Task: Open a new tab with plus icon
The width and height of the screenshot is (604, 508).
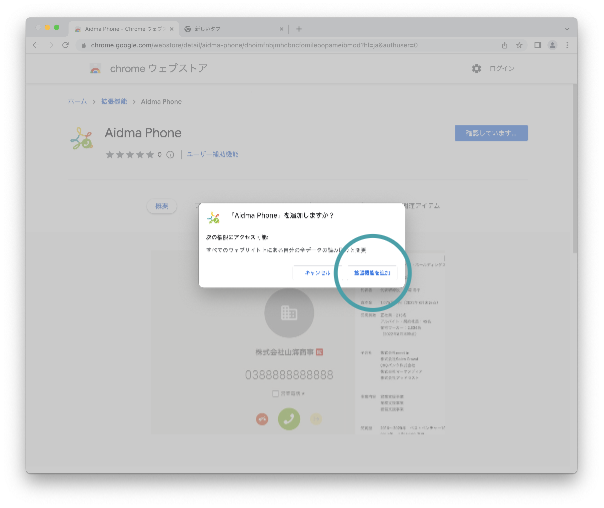Action: click(299, 29)
